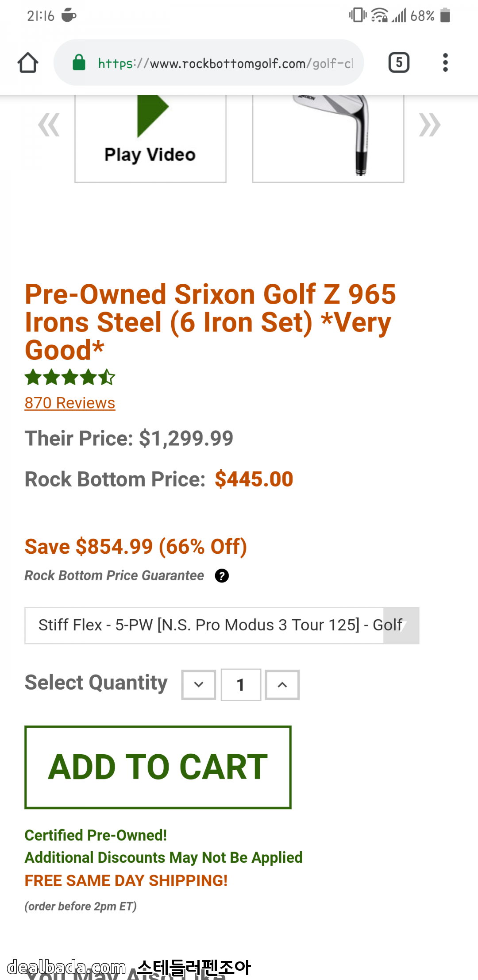Decrease quantity with the down chevron

(x=199, y=685)
